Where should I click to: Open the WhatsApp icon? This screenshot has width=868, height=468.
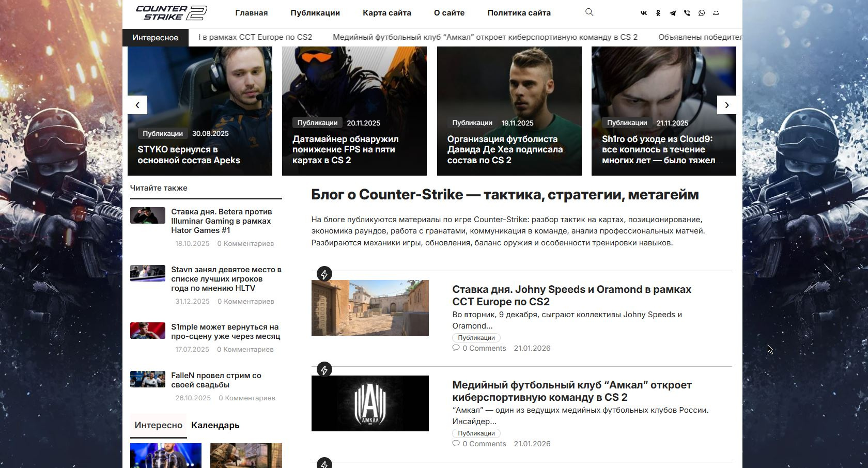point(701,13)
